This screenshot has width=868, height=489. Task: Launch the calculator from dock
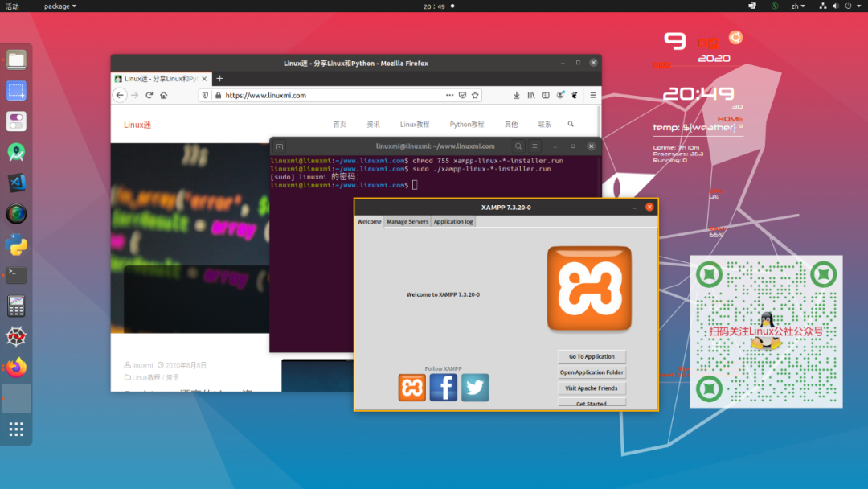coord(16,306)
